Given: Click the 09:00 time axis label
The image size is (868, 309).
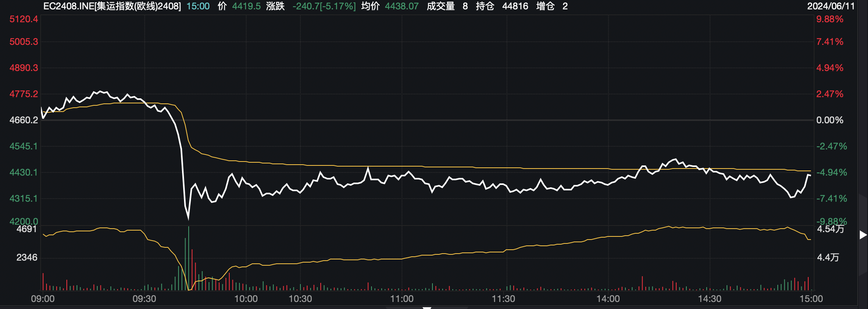Looking at the screenshot, I should [x=43, y=299].
